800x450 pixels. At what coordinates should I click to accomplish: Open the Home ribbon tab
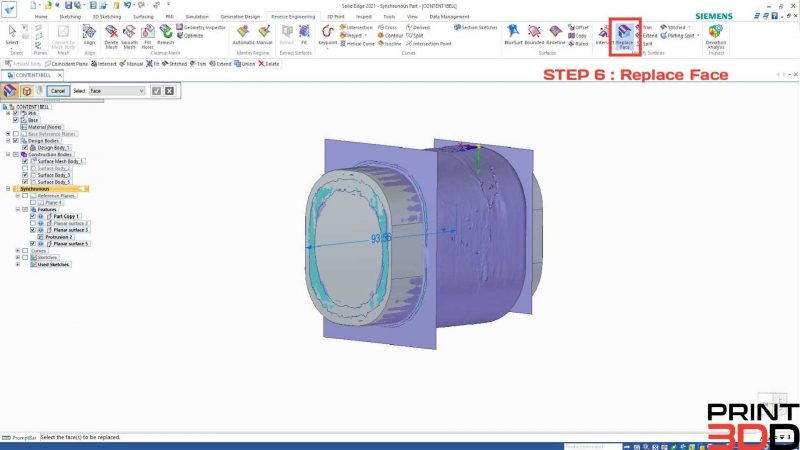[41, 17]
